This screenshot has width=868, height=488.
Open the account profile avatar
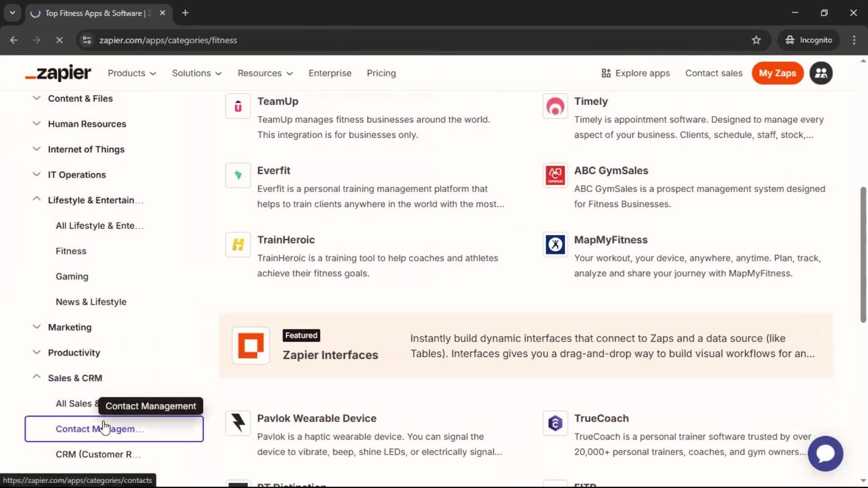[x=821, y=73]
